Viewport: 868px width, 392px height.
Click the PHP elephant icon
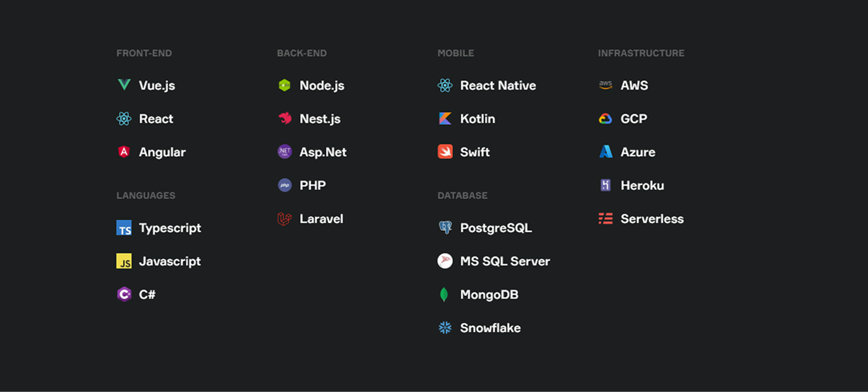click(x=285, y=185)
